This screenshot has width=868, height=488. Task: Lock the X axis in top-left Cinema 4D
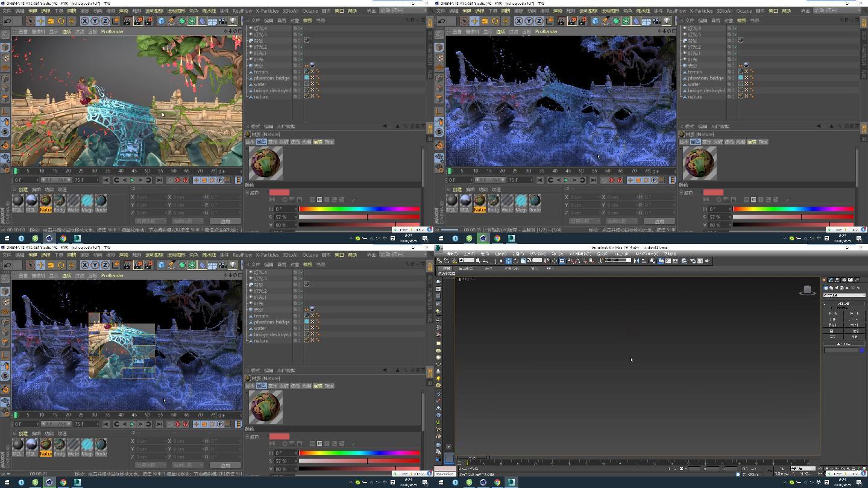pos(85,21)
